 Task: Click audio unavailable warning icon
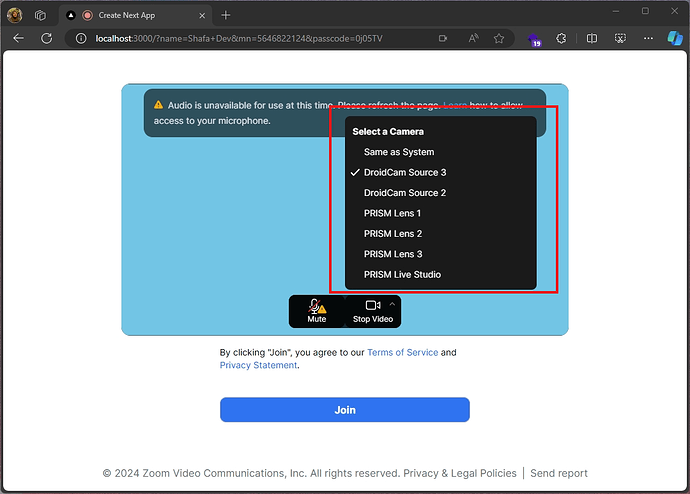158,105
